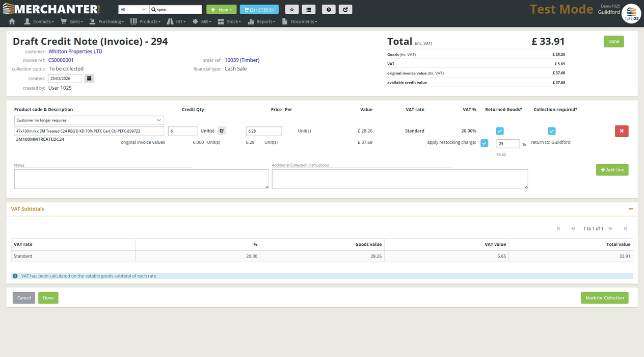This screenshot has height=357, width=644.
Task: Open the list view toolbar icon
Action: tap(309, 10)
